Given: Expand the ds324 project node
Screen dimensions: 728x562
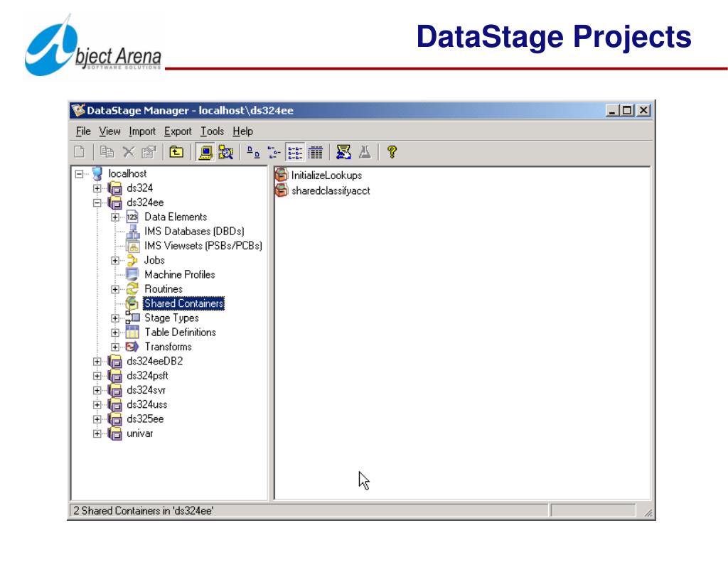Looking at the screenshot, I should point(97,188).
